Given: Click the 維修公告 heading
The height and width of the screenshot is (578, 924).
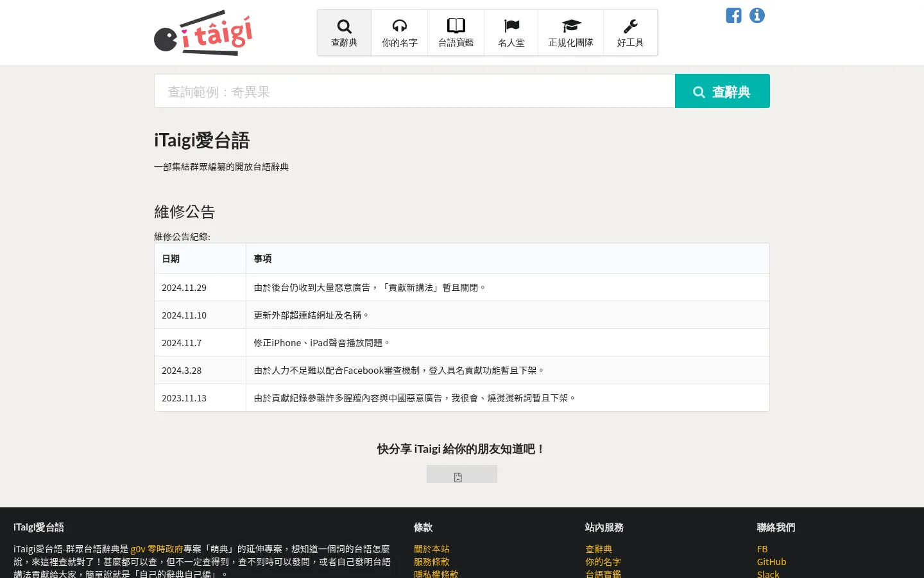Looking at the screenshot, I should (185, 212).
